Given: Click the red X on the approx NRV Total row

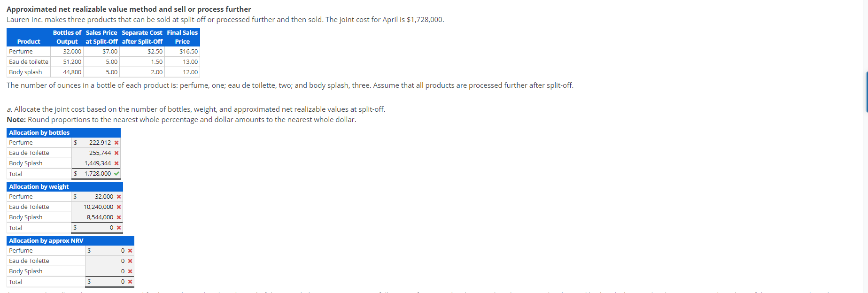Looking at the screenshot, I should coord(130,281).
